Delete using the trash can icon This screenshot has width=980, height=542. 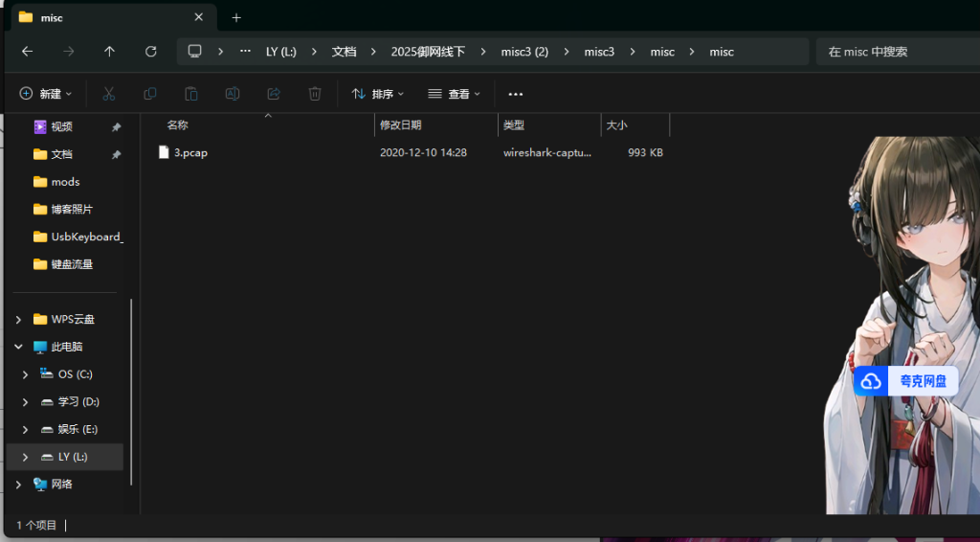[315, 94]
